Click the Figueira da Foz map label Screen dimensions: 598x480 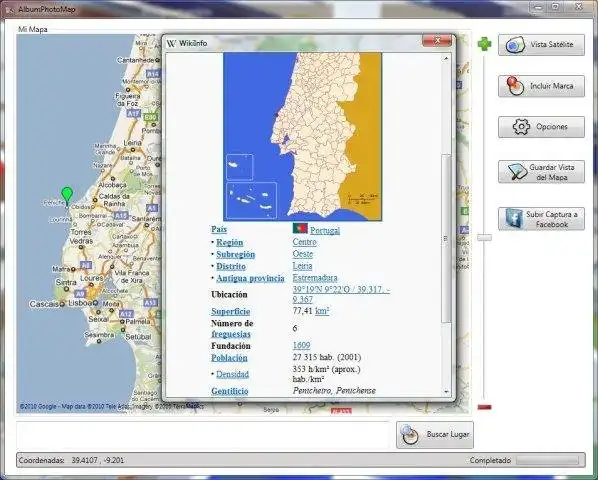coord(128,100)
